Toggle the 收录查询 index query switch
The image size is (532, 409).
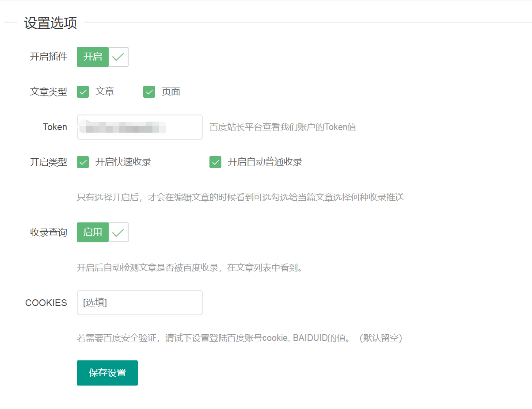[103, 232]
